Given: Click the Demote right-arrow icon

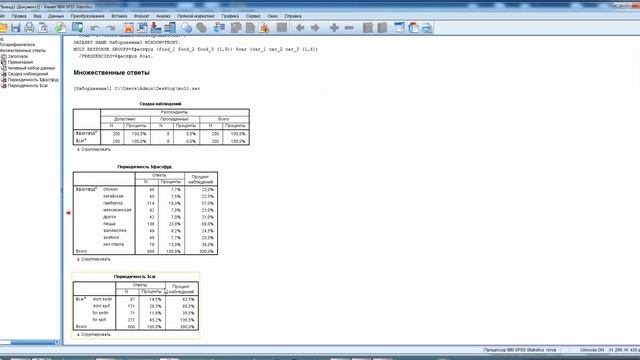Looking at the screenshot, I should 315,28.
